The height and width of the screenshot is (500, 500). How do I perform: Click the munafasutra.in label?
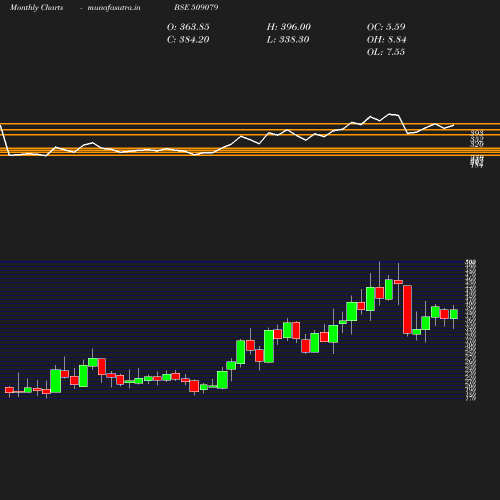coord(114,8)
